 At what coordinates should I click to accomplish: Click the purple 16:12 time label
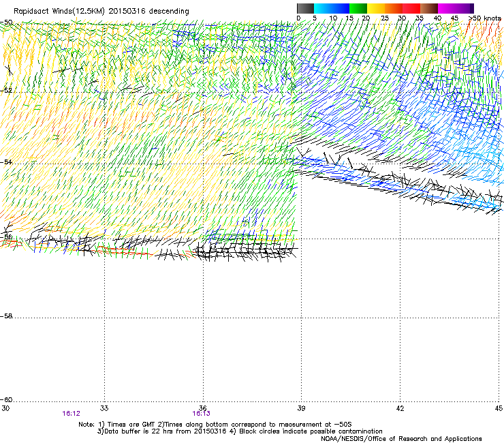click(71, 414)
